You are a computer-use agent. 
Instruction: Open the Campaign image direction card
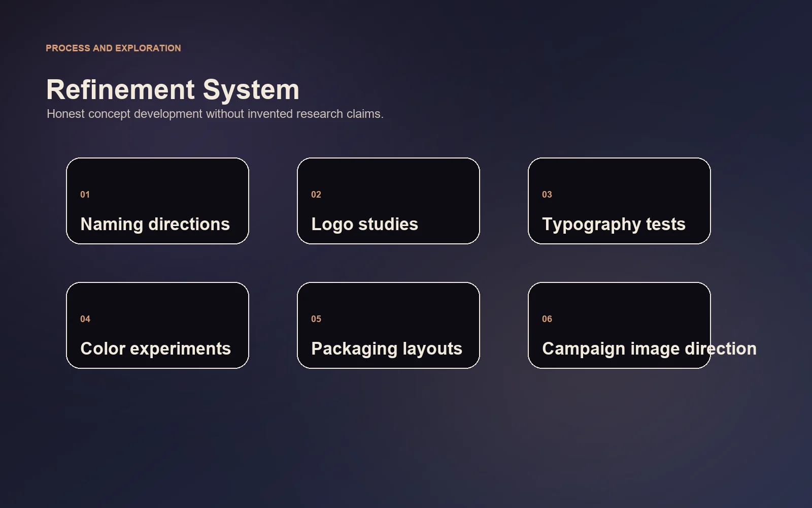tap(619, 325)
